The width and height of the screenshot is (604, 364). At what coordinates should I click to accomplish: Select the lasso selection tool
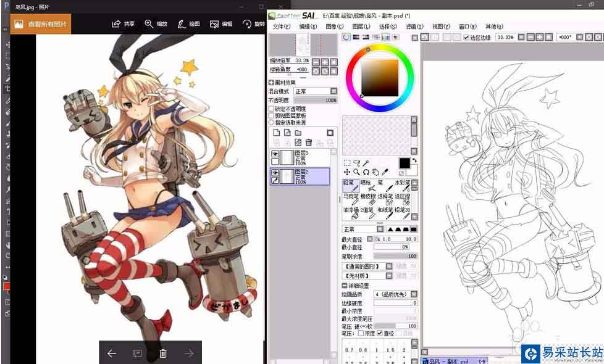click(357, 163)
